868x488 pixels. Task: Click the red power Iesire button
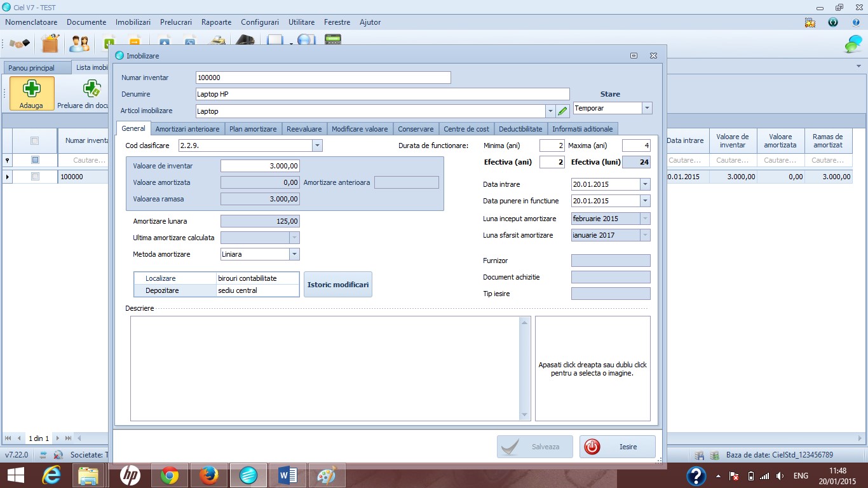pos(618,447)
